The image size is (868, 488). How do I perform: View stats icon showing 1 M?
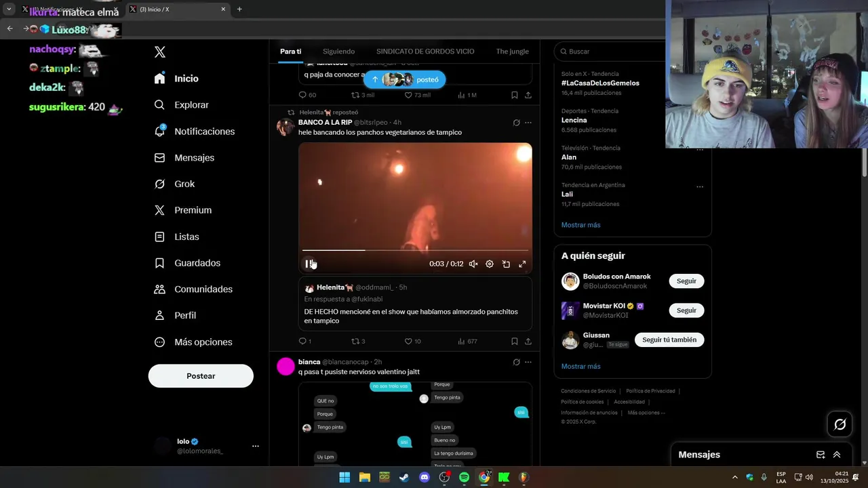click(x=461, y=95)
